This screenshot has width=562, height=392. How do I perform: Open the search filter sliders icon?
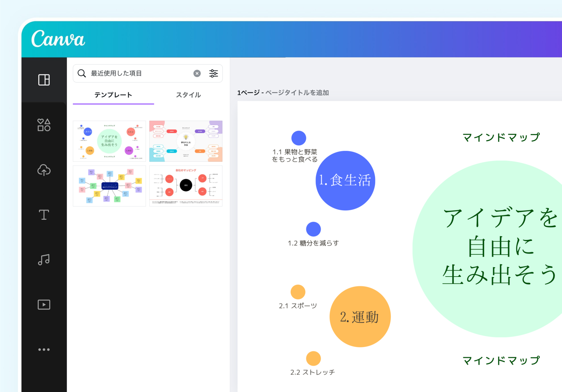pyautogui.click(x=213, y=73)
